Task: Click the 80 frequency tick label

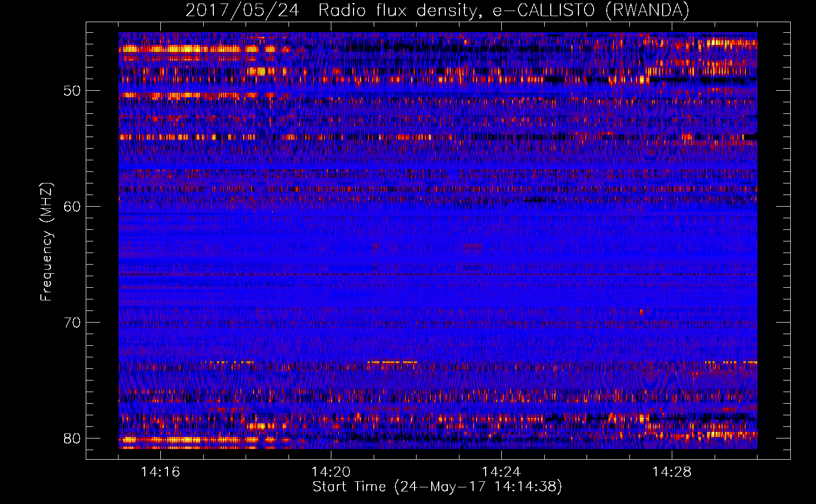Action: [x=72, y=438]
